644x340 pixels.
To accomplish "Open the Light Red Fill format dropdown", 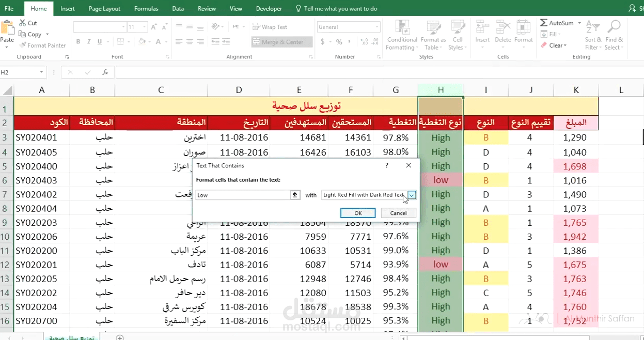I will [x=411, y=195].
